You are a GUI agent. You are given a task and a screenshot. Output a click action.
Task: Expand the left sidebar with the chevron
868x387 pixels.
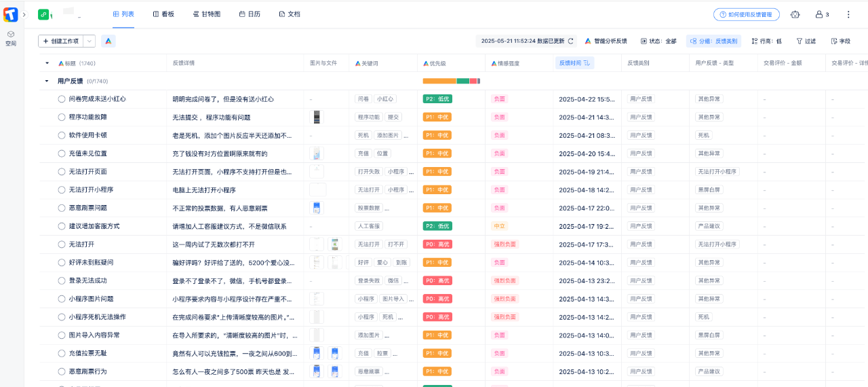click(x=24, y=14)
